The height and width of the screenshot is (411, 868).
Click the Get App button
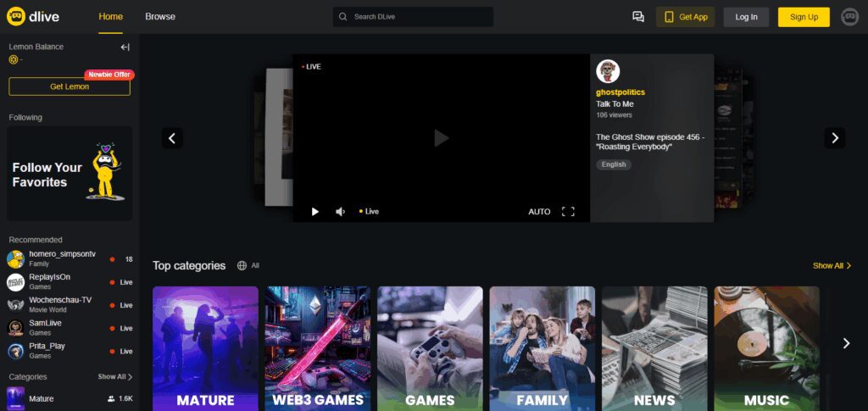click(x=685, y=17)
